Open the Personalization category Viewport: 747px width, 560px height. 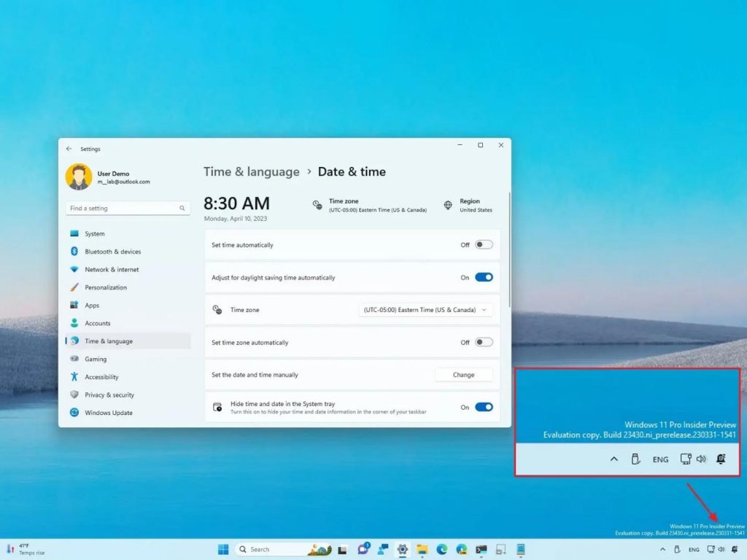coord(128,287)
